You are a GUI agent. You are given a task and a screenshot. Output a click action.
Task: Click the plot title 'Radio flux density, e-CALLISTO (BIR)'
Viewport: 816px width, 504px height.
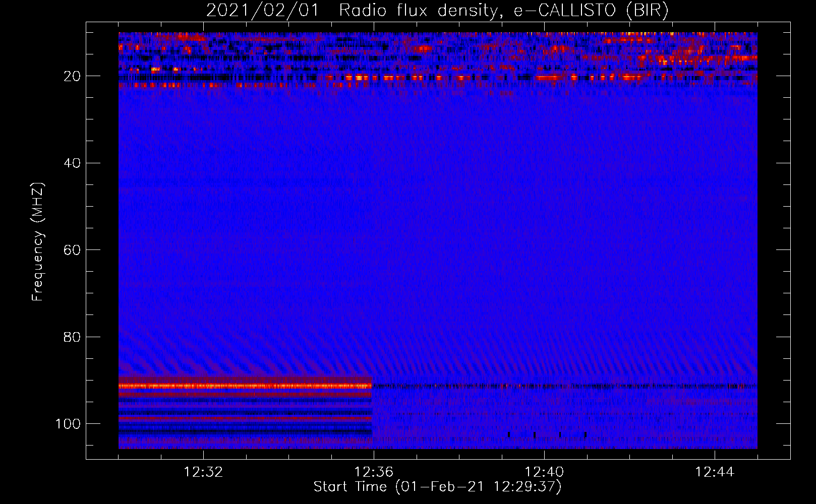(x=503, y=11)
